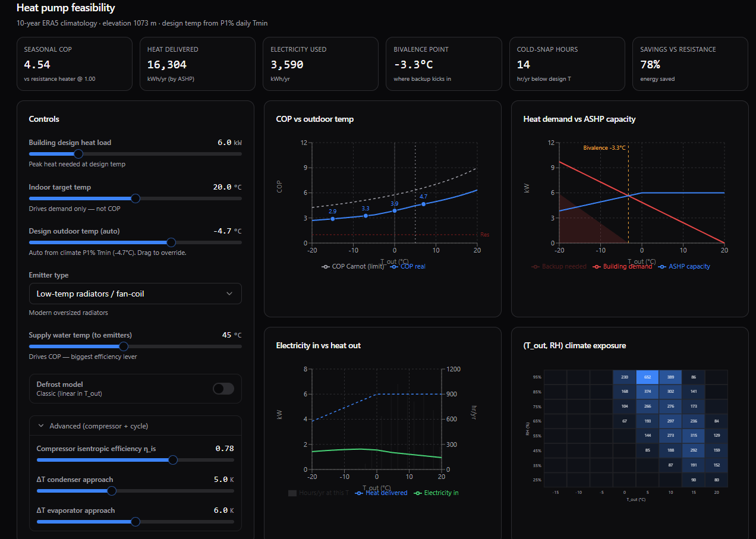The height and width of the screenshot is (539, 756).
Task: Click the 2.9 COP data point
Action: [332, 219]
